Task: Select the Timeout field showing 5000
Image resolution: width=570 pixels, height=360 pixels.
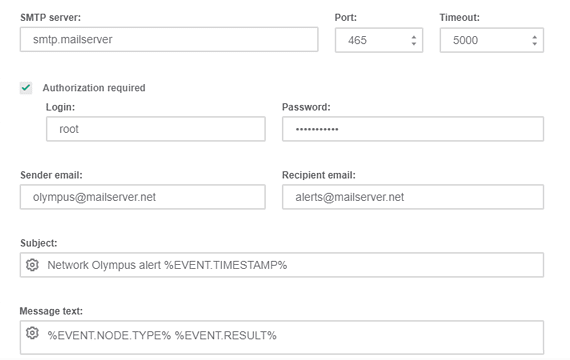Action: tap(492, 40)
